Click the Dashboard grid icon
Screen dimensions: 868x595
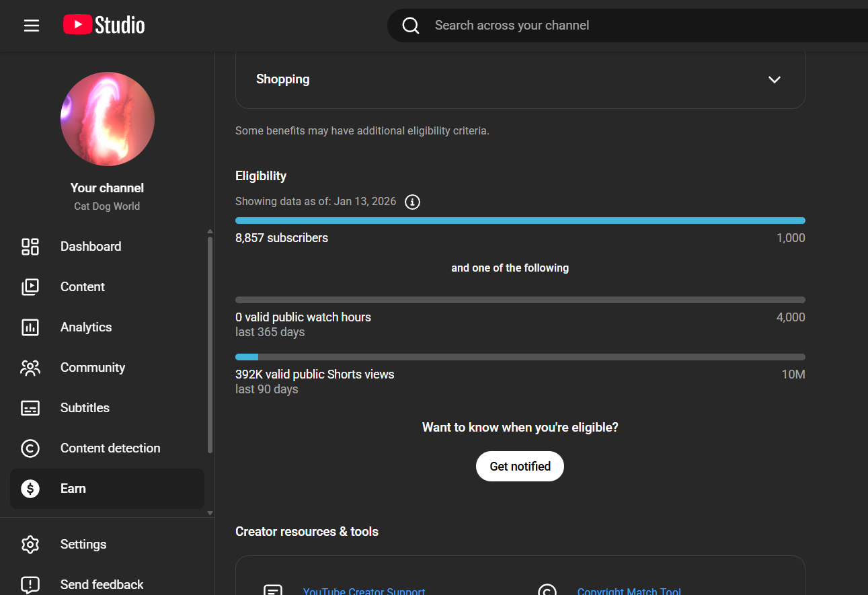tap(30, 247)
